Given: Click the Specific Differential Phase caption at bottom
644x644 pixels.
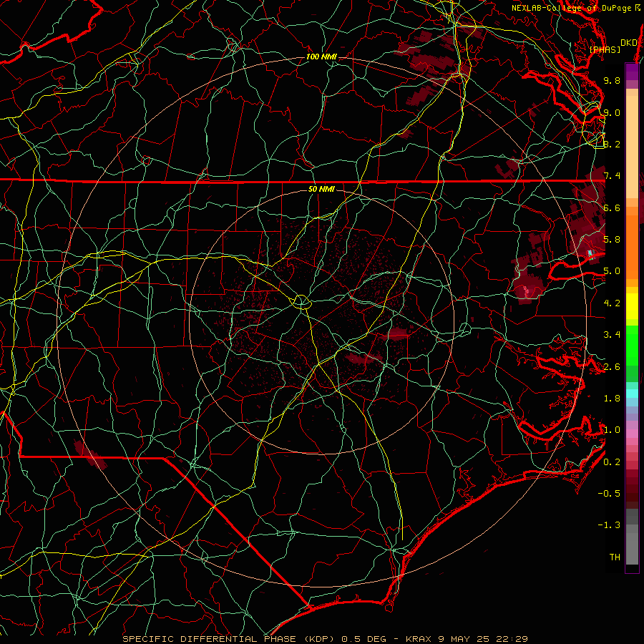Looking at the screenshot, I should 325,639.
